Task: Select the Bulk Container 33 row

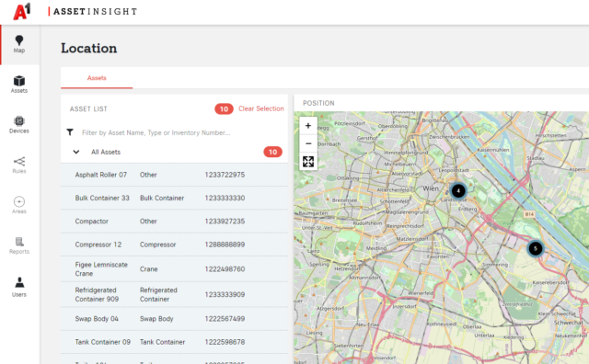Action: [x=174, y=198]
